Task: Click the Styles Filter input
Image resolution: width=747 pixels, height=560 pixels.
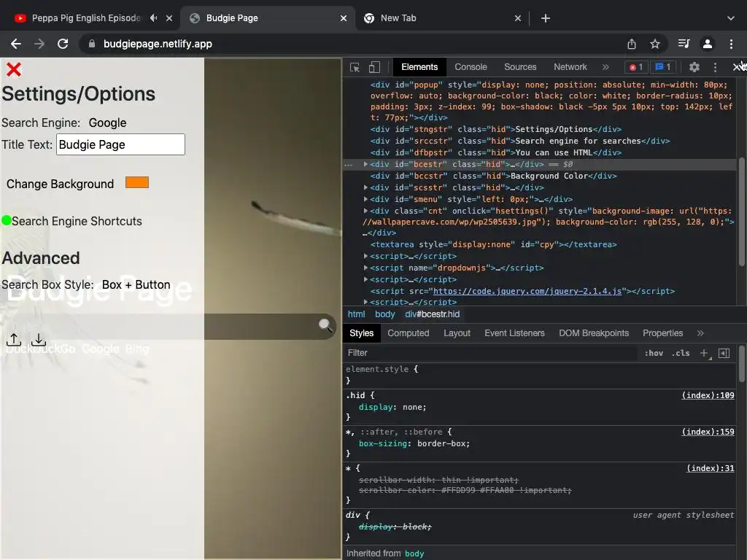Action: [x=491, y=353]
